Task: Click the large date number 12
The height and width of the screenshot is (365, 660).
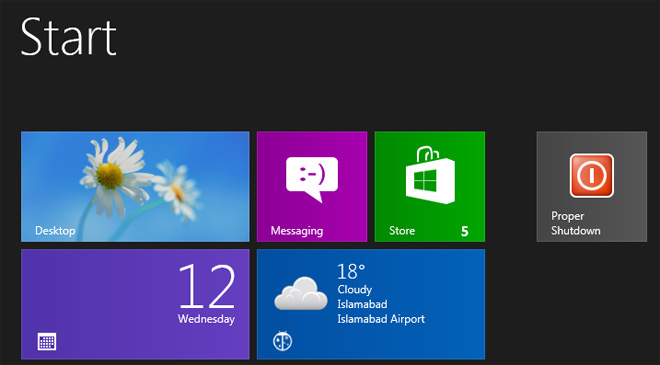Action: pyautogui.click(x=207, y=286)
